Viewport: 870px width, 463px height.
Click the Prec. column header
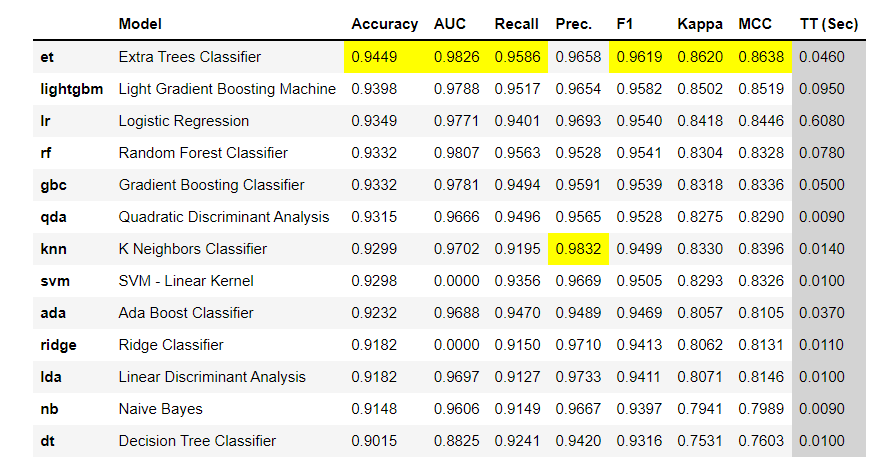tap(574, 24)
